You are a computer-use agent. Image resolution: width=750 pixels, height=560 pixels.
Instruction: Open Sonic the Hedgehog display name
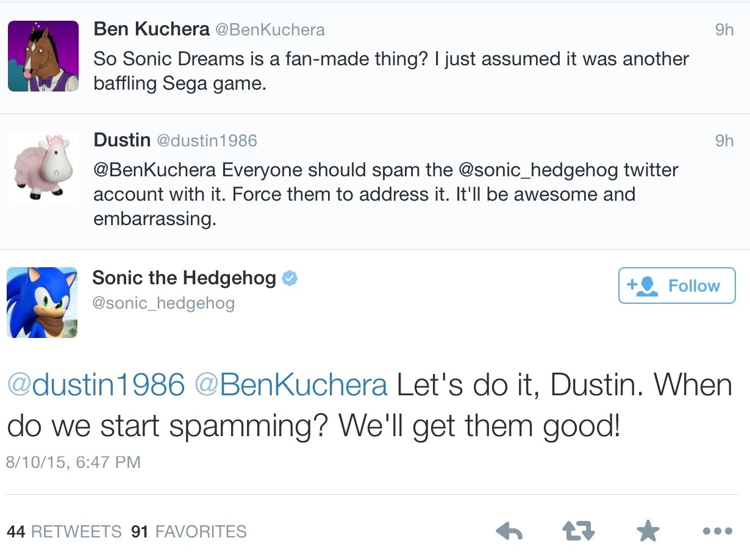184,278
